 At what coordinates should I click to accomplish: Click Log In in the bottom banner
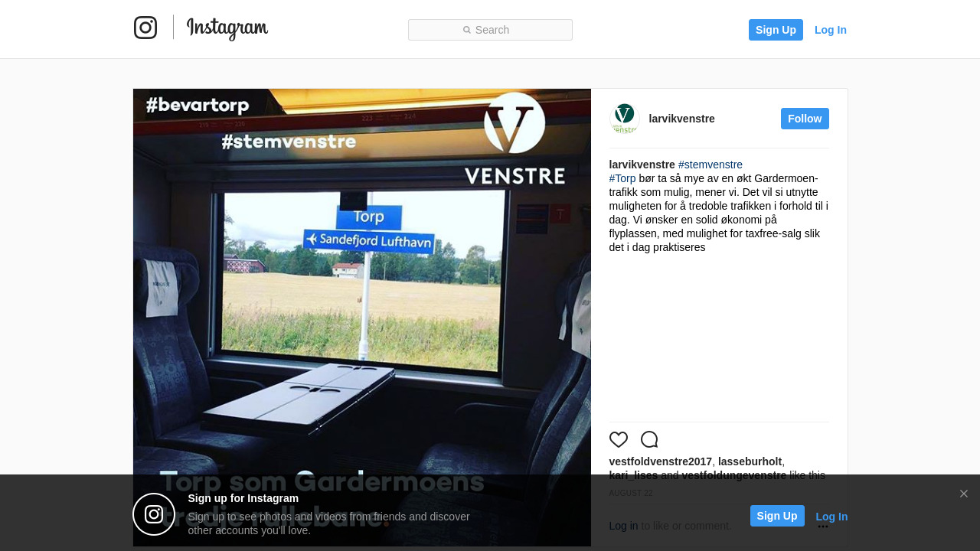tap(831, 517)
